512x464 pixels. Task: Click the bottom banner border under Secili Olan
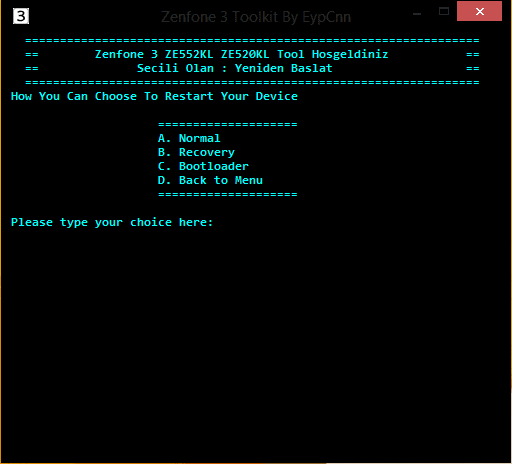pos(252,82)
